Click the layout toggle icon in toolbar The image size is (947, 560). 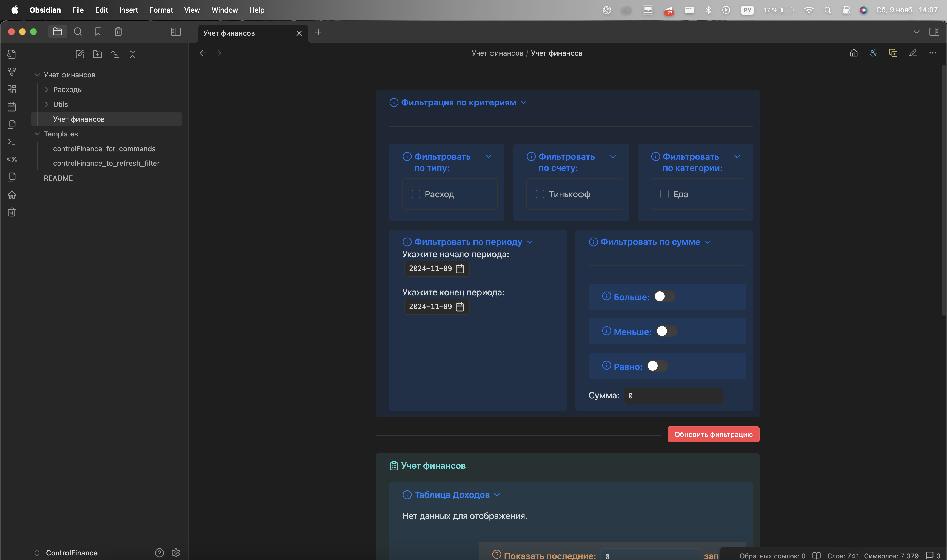(175, 31)
